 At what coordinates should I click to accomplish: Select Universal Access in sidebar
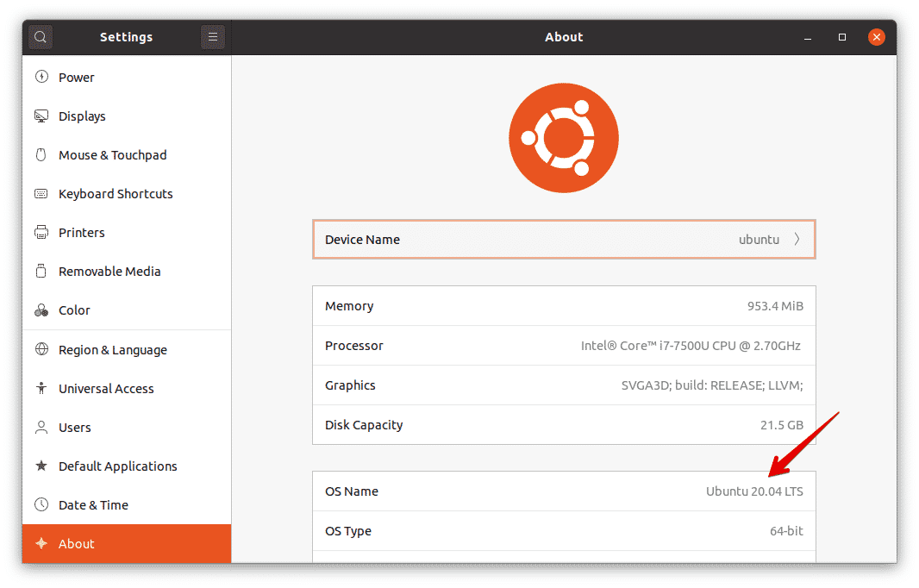[x=106, y=389]
